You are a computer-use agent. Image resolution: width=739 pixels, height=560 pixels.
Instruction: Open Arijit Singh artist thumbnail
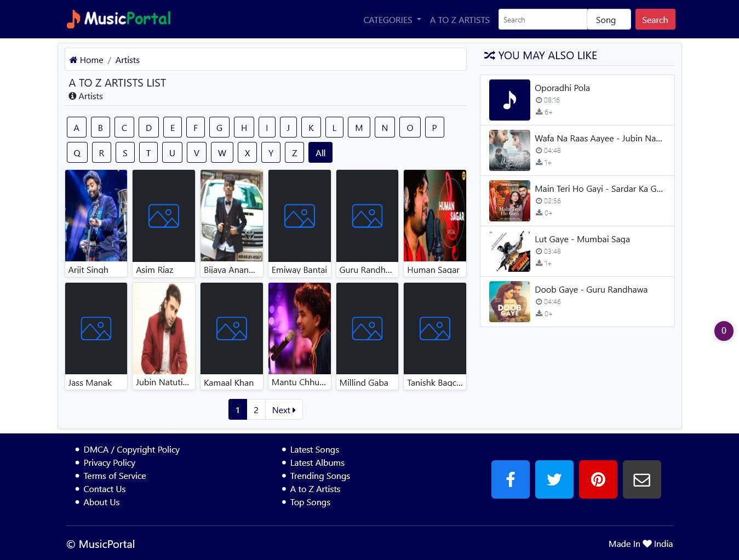(96, 216)
